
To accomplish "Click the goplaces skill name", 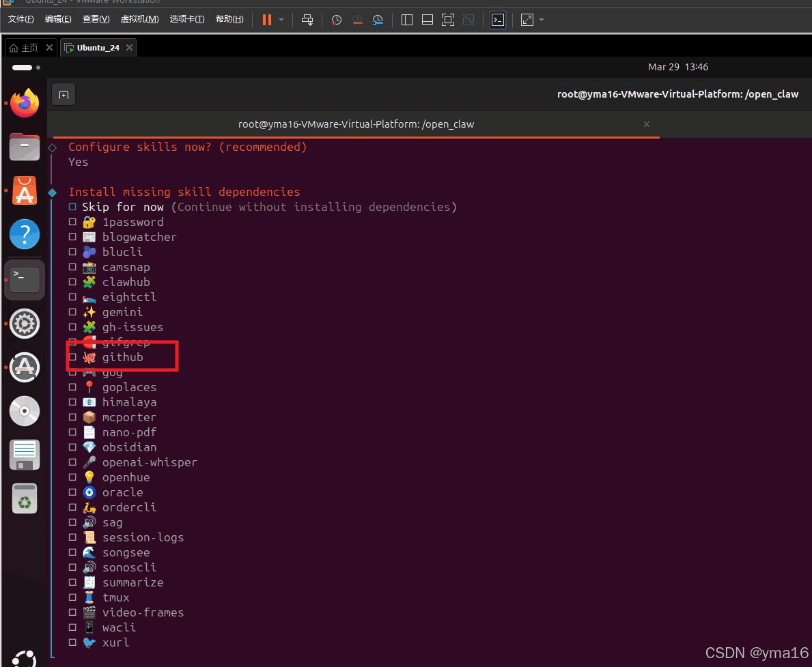I will click(x=129, y=387).
